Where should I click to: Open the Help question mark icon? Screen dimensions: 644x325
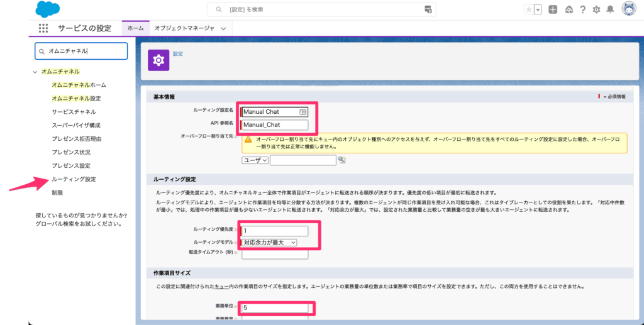pyautogui.click(x=582, y=9)
